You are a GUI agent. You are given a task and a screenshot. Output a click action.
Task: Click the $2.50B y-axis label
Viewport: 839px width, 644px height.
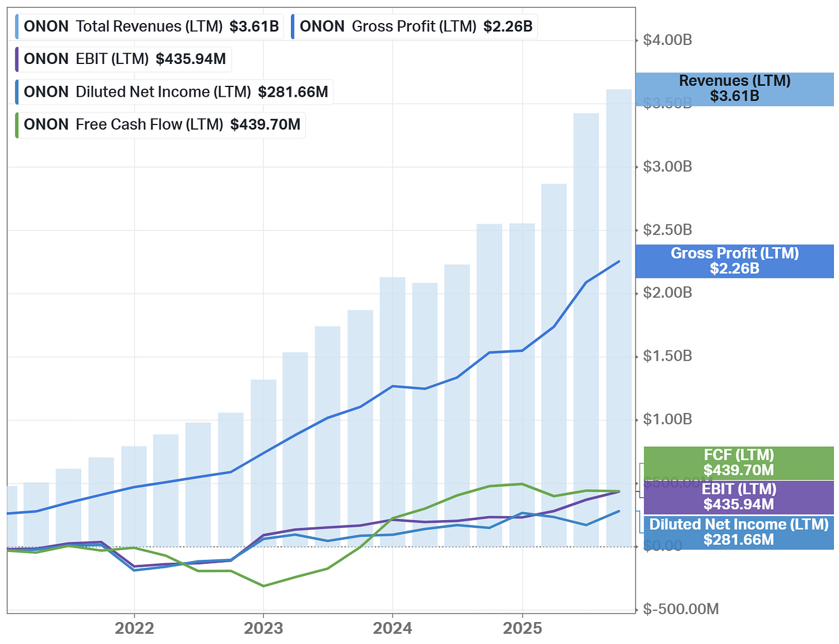(x=667, y=230)
